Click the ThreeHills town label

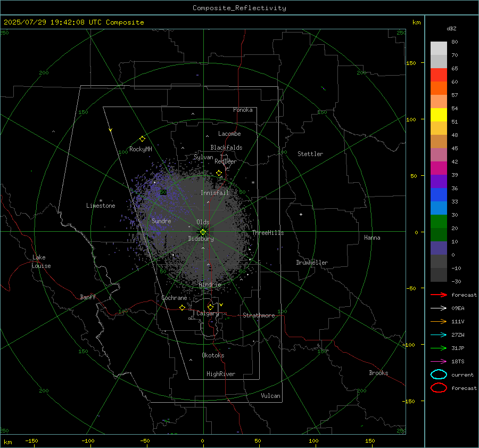[x=268, y=233]
